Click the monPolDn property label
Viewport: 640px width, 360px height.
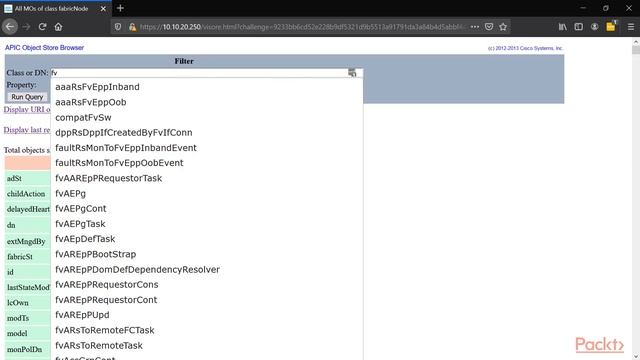click(24, 349)
